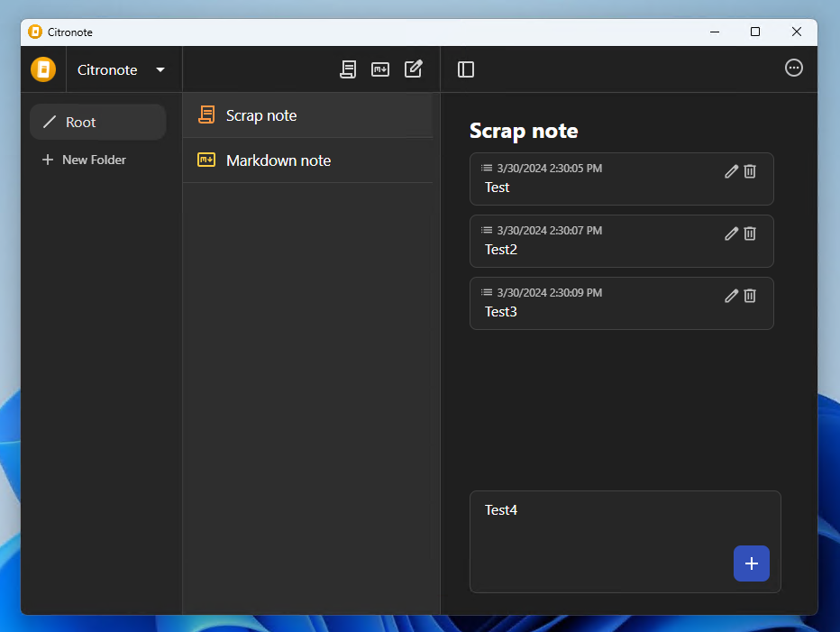Image resolution: width=840 pixels, height=632 pixels.
Task: Click the new note pencil-square icon
Action: point(414,69)
